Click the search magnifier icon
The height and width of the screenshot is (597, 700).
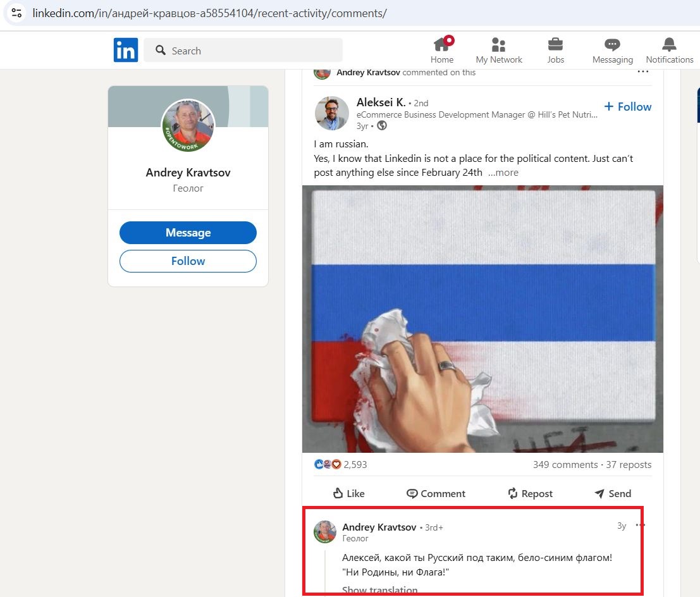point(160,50)
